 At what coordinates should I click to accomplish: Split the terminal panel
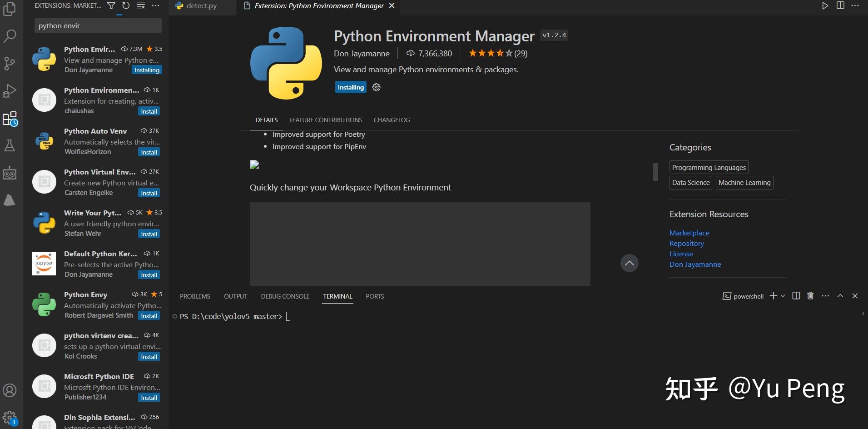click(796, 296)
